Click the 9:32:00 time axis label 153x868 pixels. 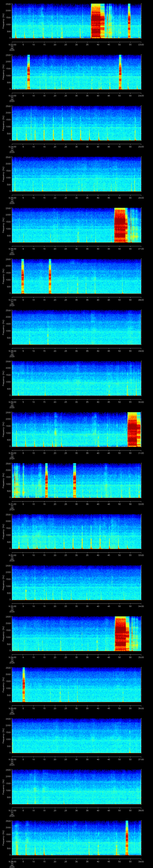tap(12, 555)
